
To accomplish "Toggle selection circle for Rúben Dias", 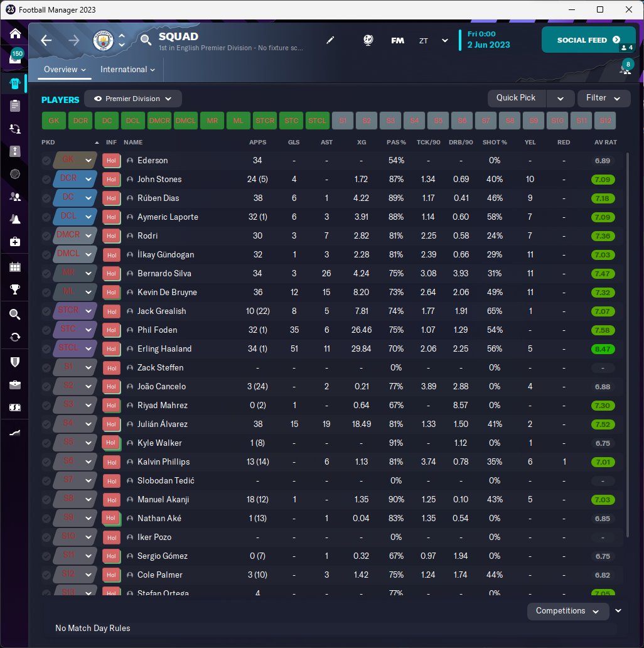I will 46,198.
